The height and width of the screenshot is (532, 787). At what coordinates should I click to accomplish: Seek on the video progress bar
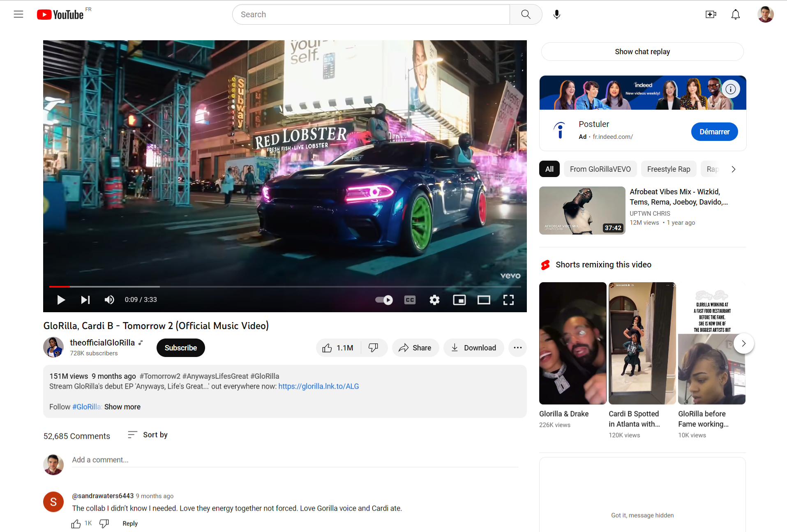click(x=285, y=286)
